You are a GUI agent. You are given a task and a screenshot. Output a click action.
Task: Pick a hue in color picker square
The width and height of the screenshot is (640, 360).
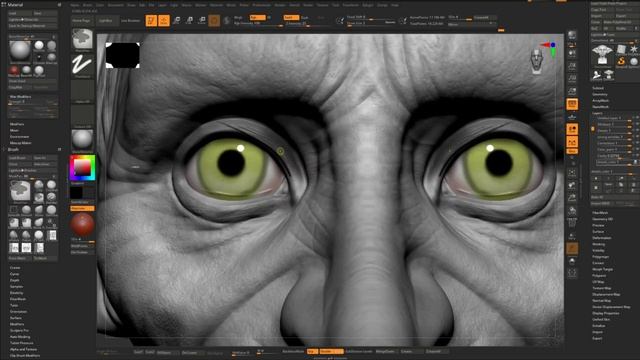(x=82, y=167)
